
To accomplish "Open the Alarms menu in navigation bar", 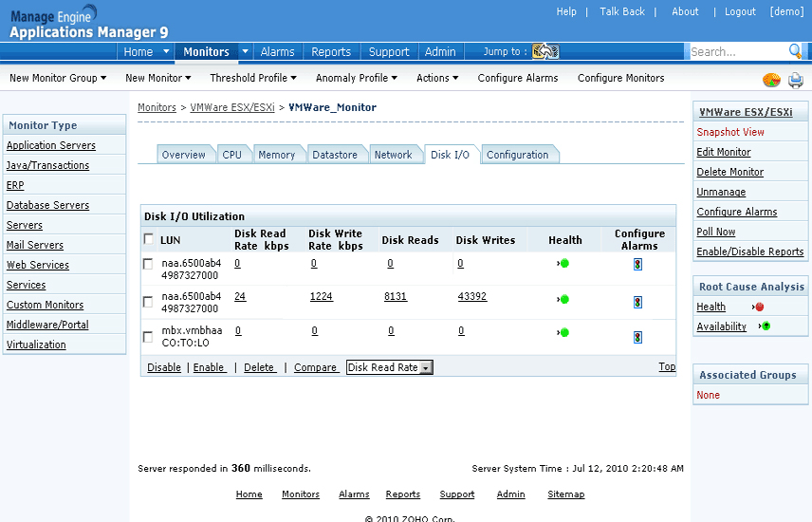I will [x=278, y=52].
